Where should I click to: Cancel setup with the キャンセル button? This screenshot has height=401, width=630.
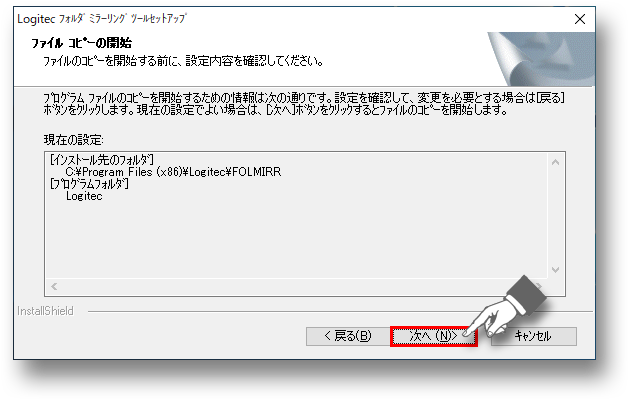coord(534,336)
